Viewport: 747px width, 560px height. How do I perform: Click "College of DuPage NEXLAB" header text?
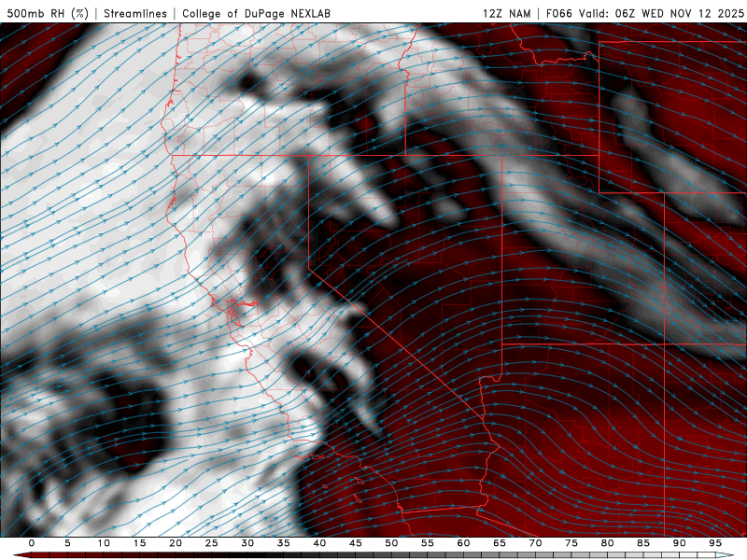[x=256, y=13]
